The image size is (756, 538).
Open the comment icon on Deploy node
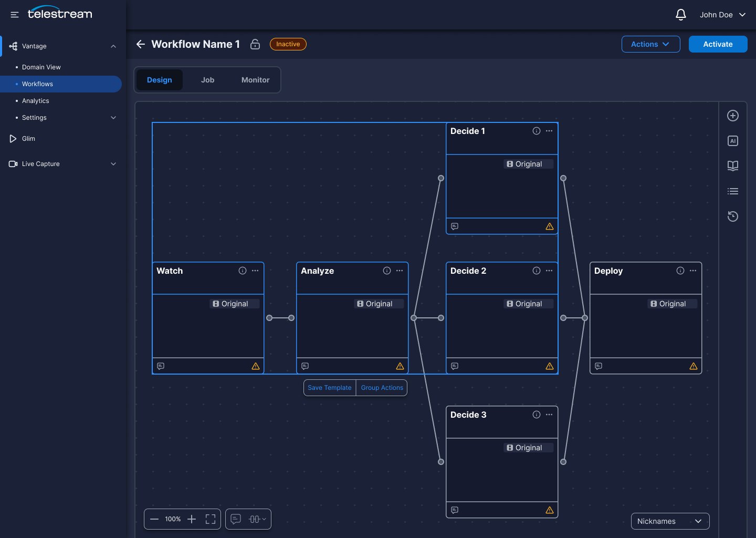(598, 366)
